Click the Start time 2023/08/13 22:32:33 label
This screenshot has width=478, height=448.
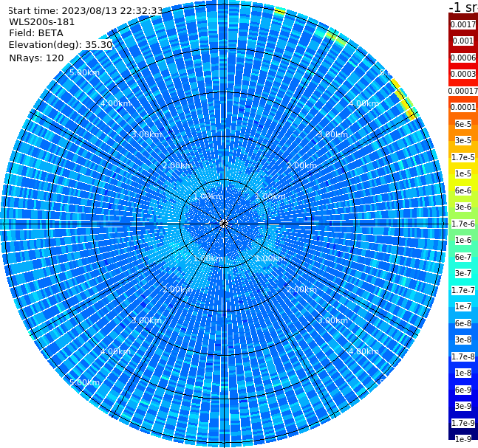(x=86, y=10)
